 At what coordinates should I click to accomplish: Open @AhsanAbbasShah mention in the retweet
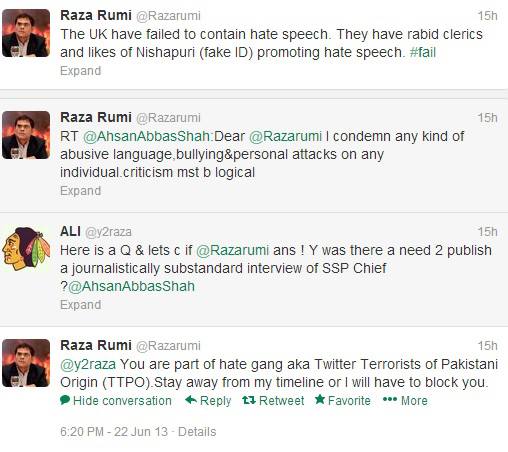coord(146,136)
